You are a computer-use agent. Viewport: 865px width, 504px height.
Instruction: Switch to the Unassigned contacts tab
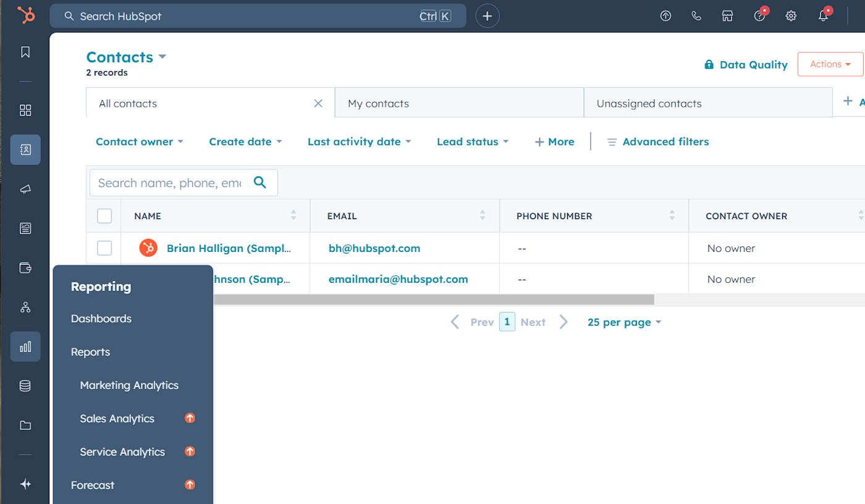tap(708, 103)
